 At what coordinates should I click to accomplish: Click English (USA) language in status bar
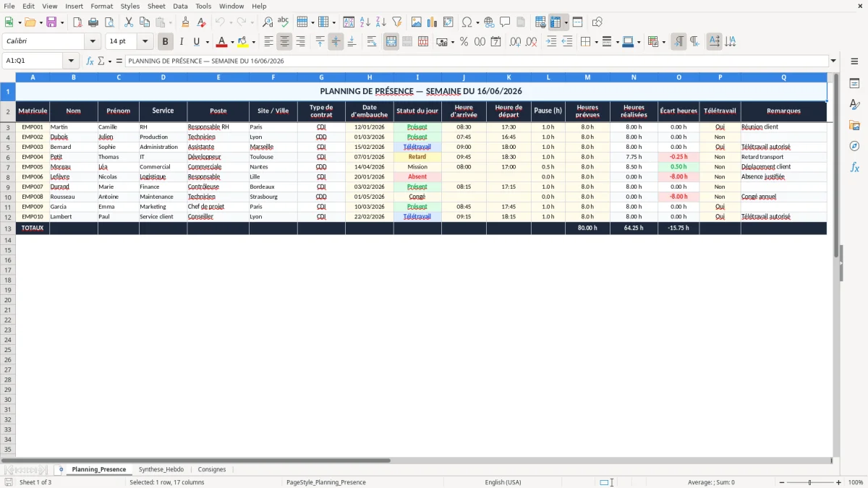[503, 482]
